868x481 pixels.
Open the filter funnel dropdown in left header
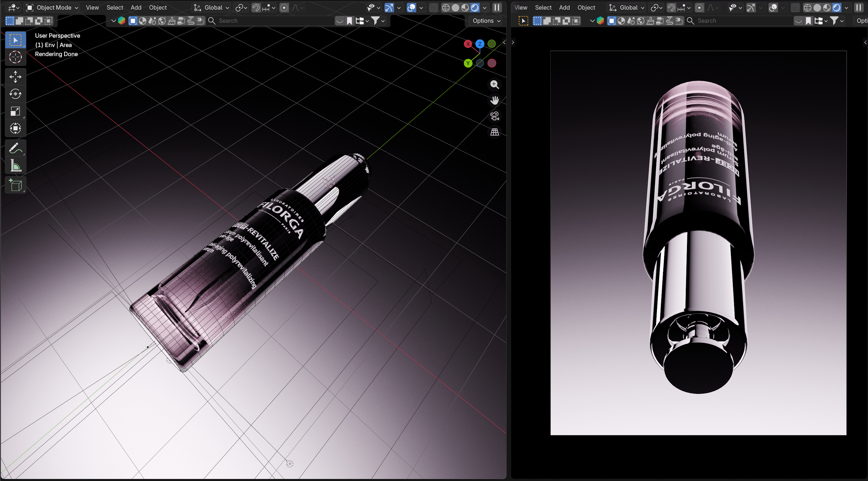(378, 21)
